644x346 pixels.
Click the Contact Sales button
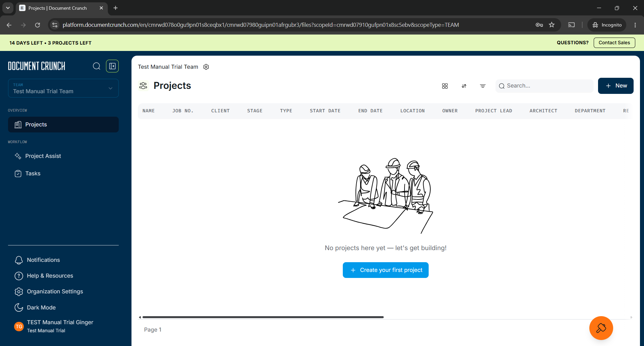click(x=614, y=43)
